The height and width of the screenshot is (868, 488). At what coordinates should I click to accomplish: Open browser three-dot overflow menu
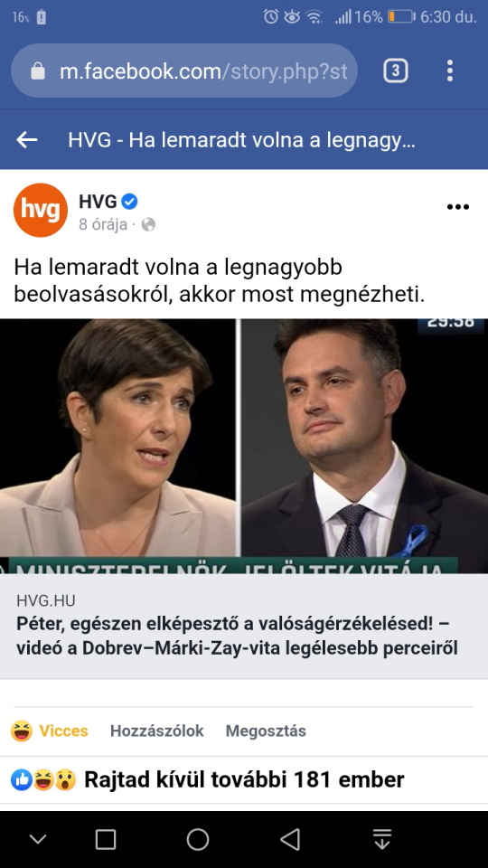[x=450, y=71]
